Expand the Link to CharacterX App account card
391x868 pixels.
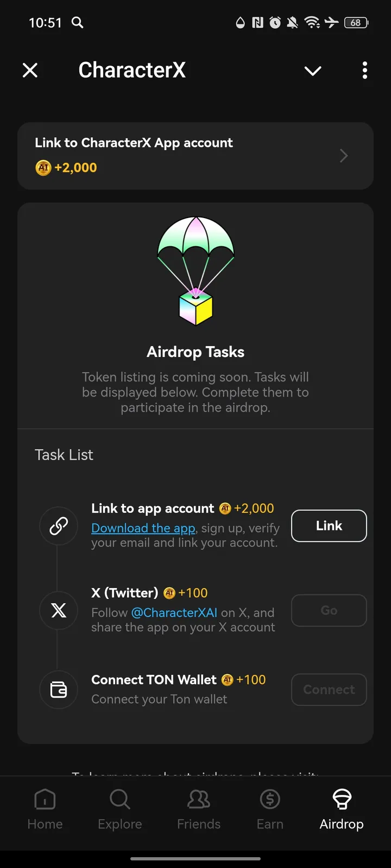(195, 156)
